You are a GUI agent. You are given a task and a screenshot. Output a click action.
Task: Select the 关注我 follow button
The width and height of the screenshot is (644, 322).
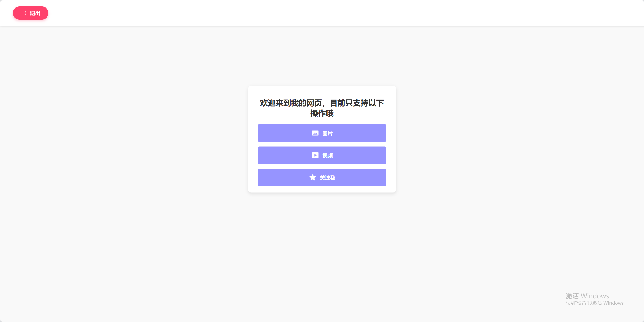click(x=322, y=177)
